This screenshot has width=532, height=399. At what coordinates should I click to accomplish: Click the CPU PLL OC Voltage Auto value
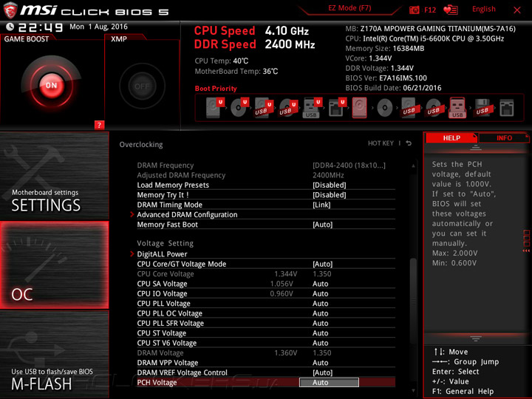coord(320,313)
